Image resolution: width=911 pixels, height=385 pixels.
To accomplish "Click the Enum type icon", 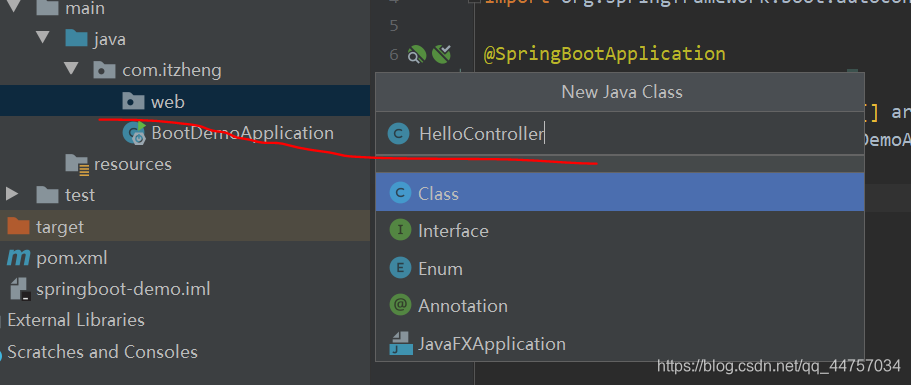I will pyautogui.click(x=400, y=268).
